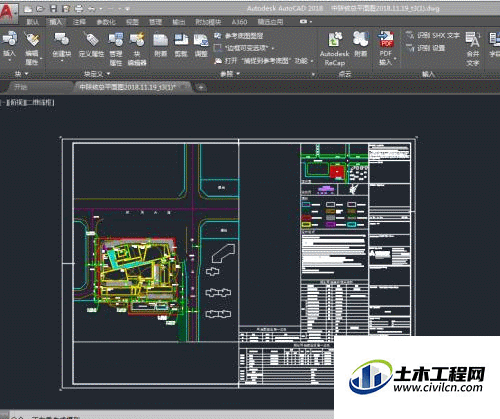Switch to the View (视图) ribbon tab
The width and height of the screenshot is (500, 419).
click(x=132, y=22)
